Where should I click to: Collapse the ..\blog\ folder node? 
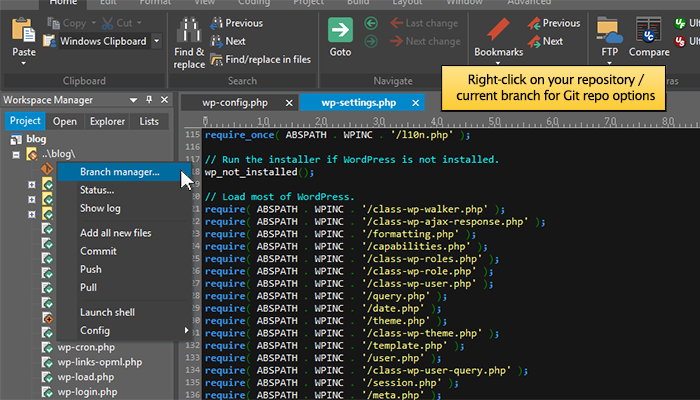click(x=16, y=155)
